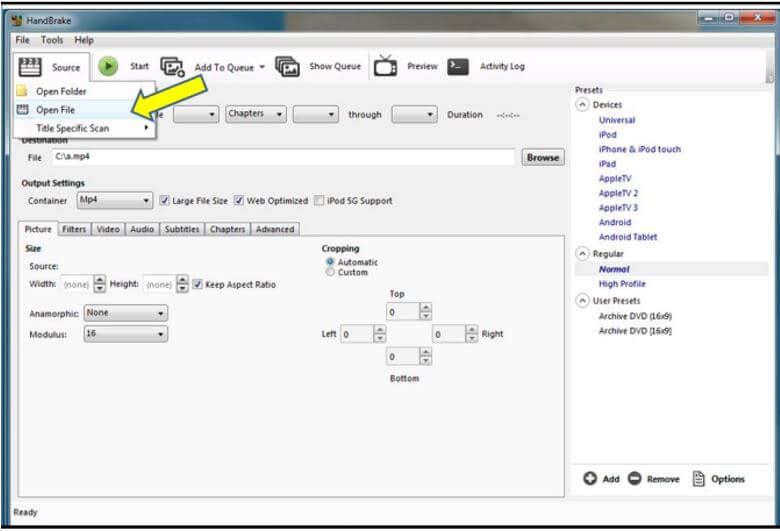Click the Source clapperboard icon
Image resolution: width=780 pixels, height=531 pixels.
(29, 66)
